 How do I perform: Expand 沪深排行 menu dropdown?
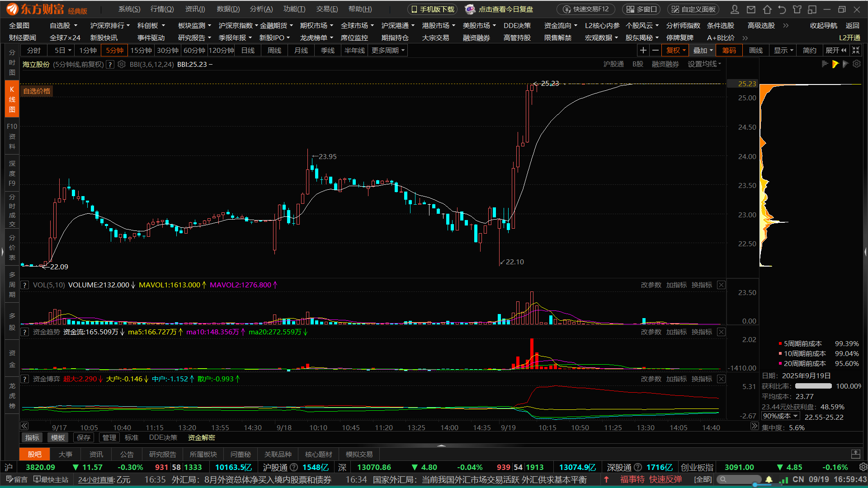click(x=110, y=26)
